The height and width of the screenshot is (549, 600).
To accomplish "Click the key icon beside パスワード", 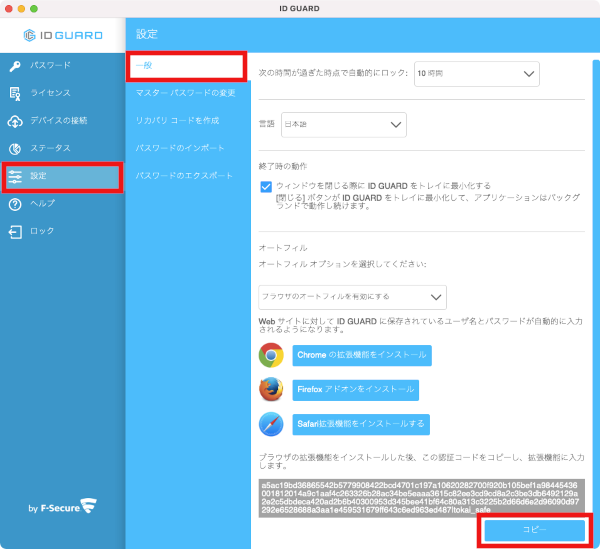I will 15,66.
